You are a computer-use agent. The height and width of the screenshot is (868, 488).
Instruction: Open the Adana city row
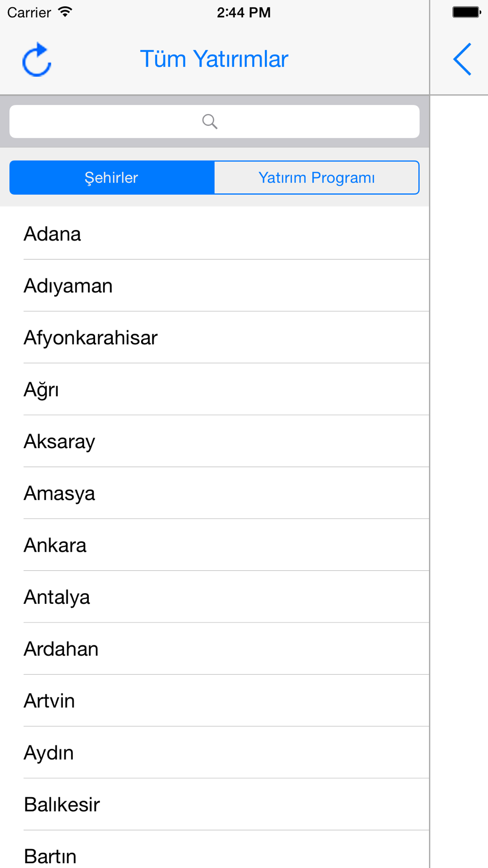(215, 233)
